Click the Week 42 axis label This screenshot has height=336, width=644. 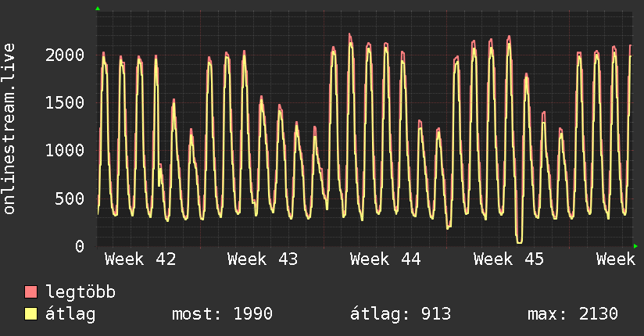(x=140, y=259)
